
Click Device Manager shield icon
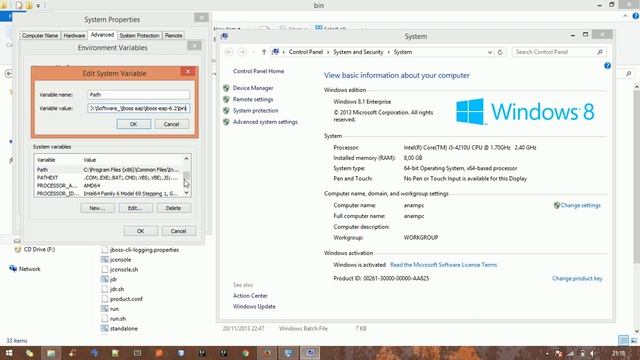pos(226,88)
